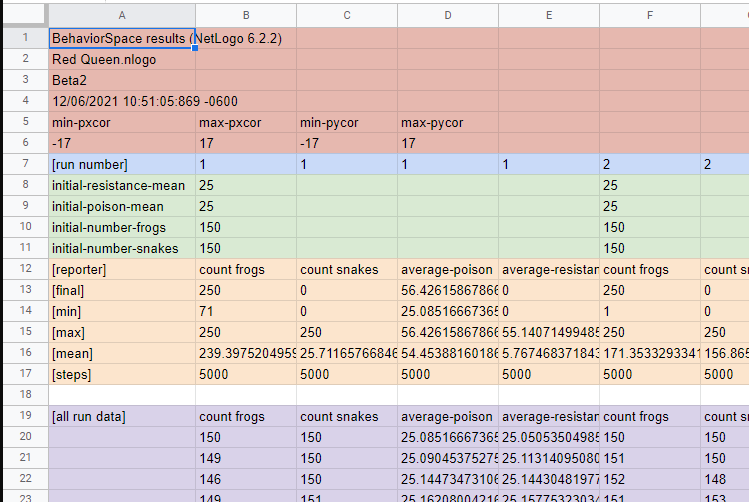This screenshot has width=749, height=502.
Task: Select the [reporter] label cell
Action: tap(121, 269)
